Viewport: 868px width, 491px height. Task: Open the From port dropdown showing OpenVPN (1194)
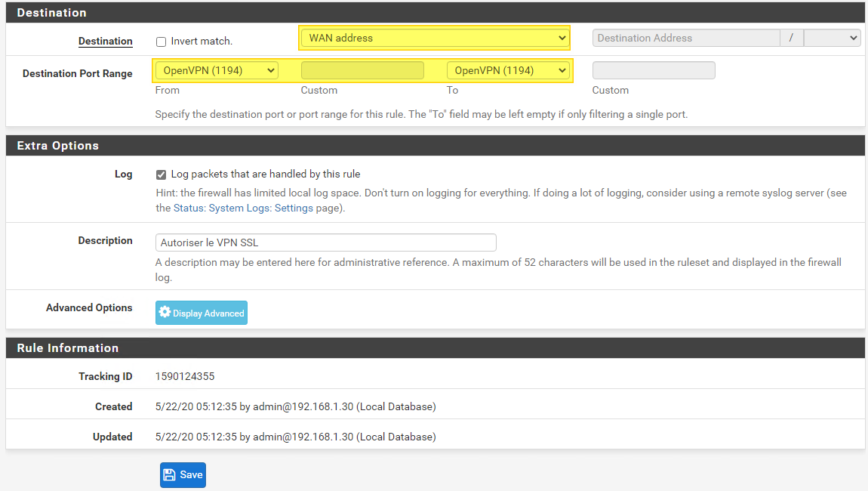216,69
